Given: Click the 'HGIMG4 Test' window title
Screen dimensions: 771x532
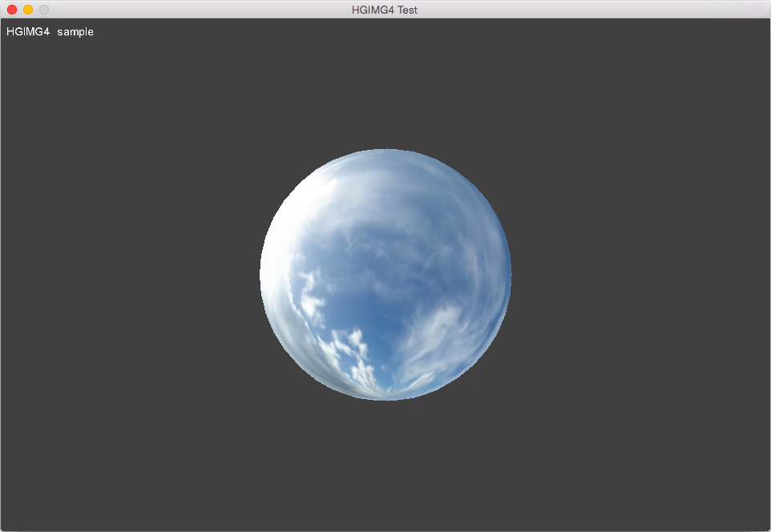Looking at the screenshot, I should pos(385,10).
